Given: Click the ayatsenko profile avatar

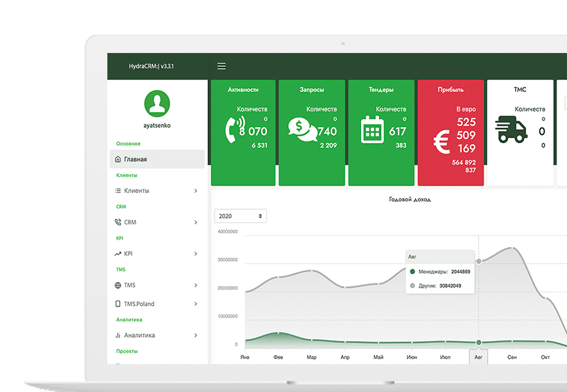Looking at the screenshot, I should click(156, 105).
